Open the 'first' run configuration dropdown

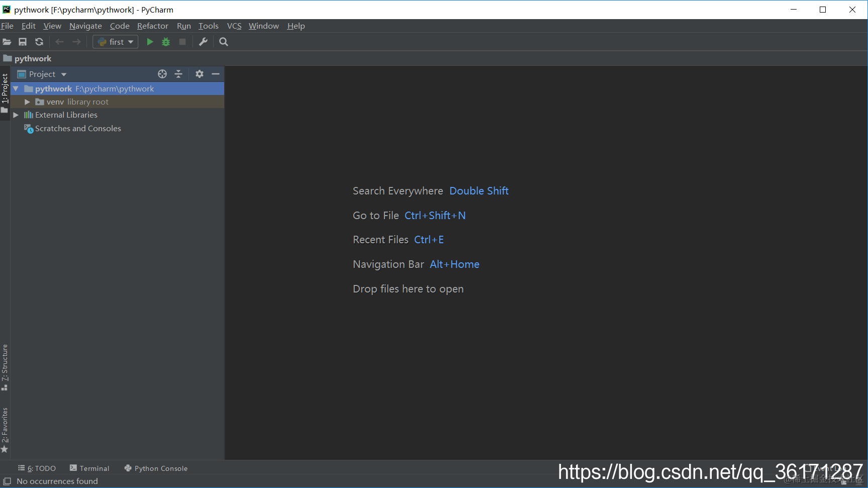116,42
